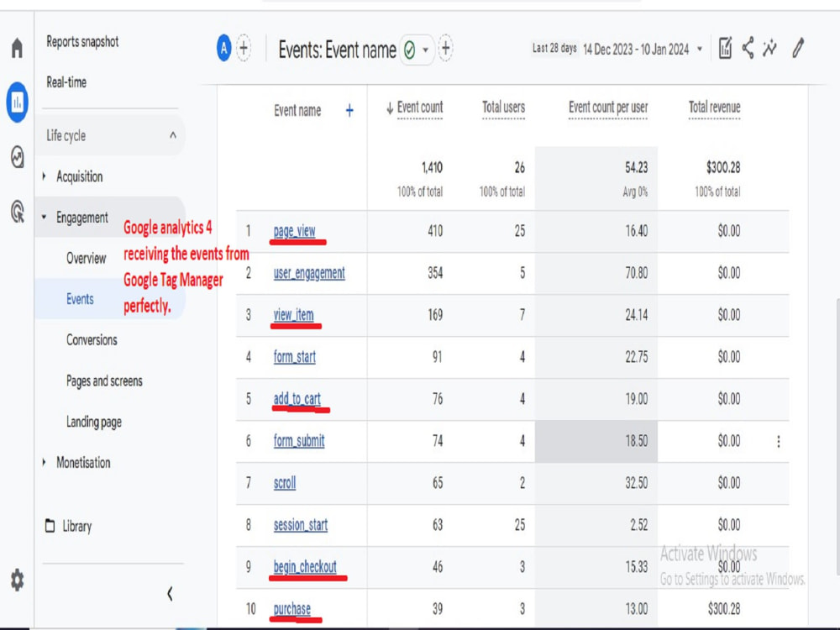This screenshot has height=630, width=840.
Task: Select Events in the sidebar
Action: click(80, 299)
